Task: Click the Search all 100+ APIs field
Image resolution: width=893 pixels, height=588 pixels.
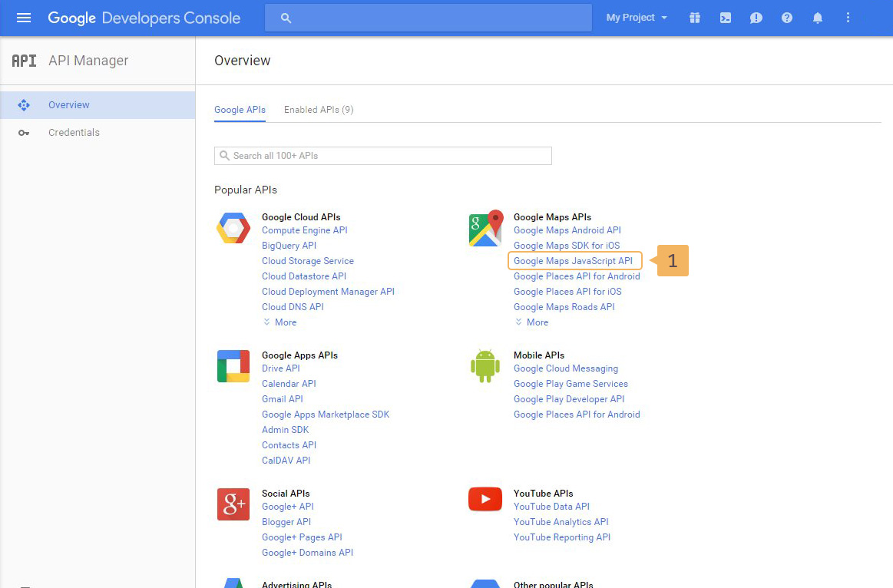Action: [x=382, y=156]
